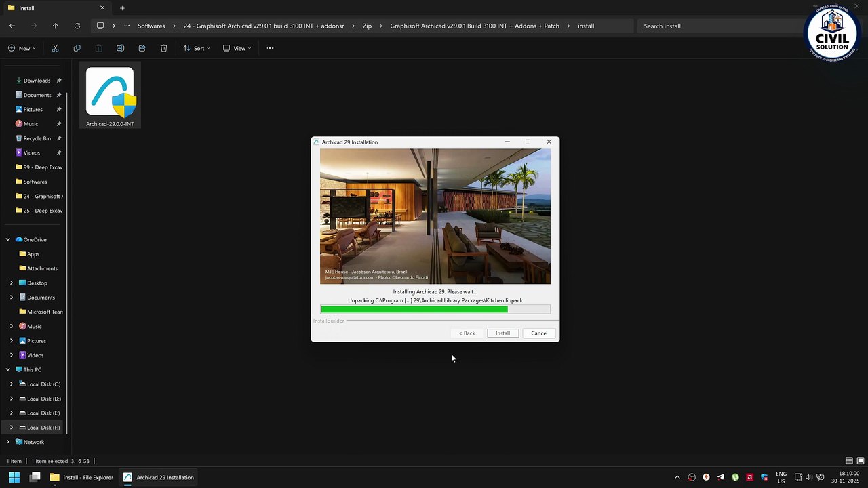Collapse the This PC tree node
This screenshot has width=868, height=488.
tap(8, 369)
